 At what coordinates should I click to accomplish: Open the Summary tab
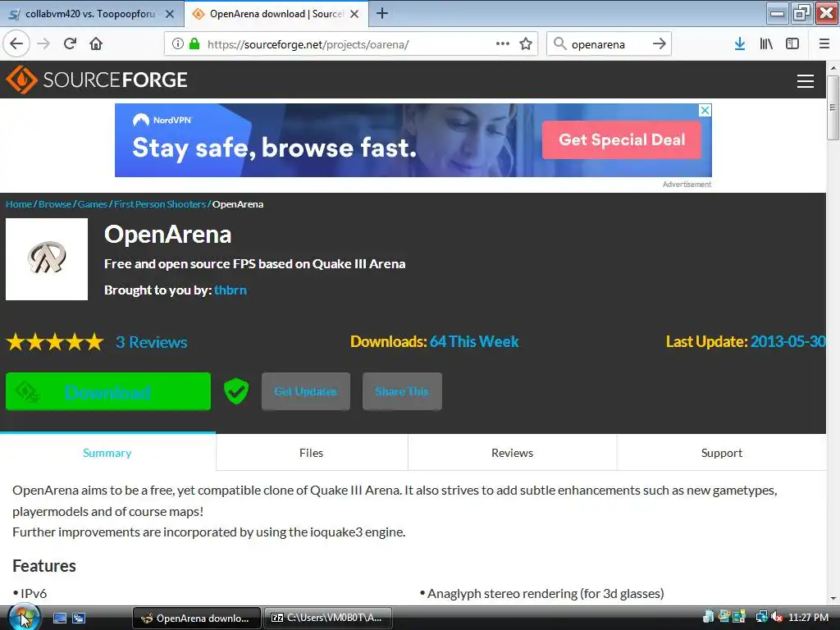[107, 453]
